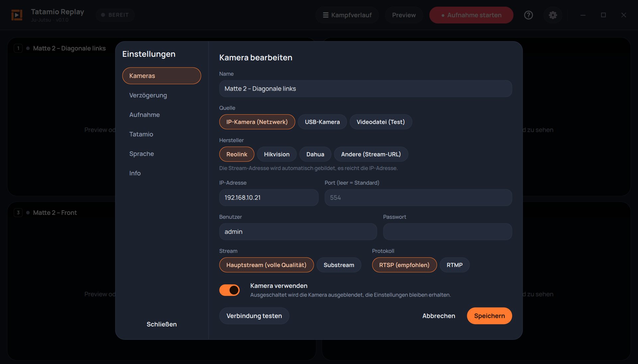638x364 pixels.
Task: Click the BEREIT status badge
Action: tap(115, 15)
